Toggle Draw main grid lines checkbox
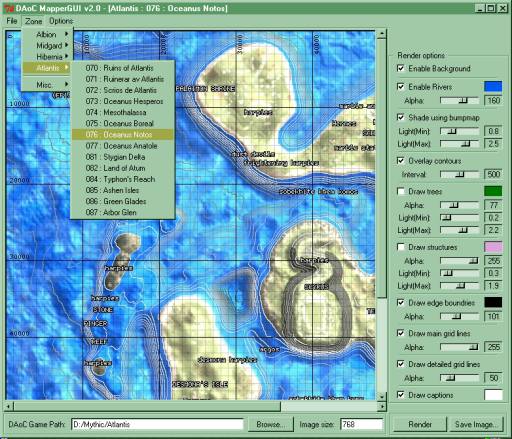 pyautogui.click(x=401, y=333)
